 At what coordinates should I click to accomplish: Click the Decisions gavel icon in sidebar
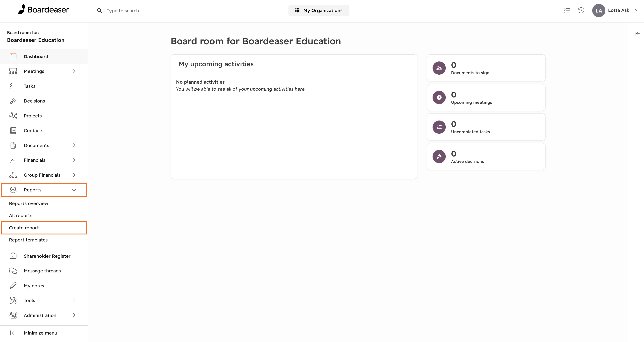(13, 101)
